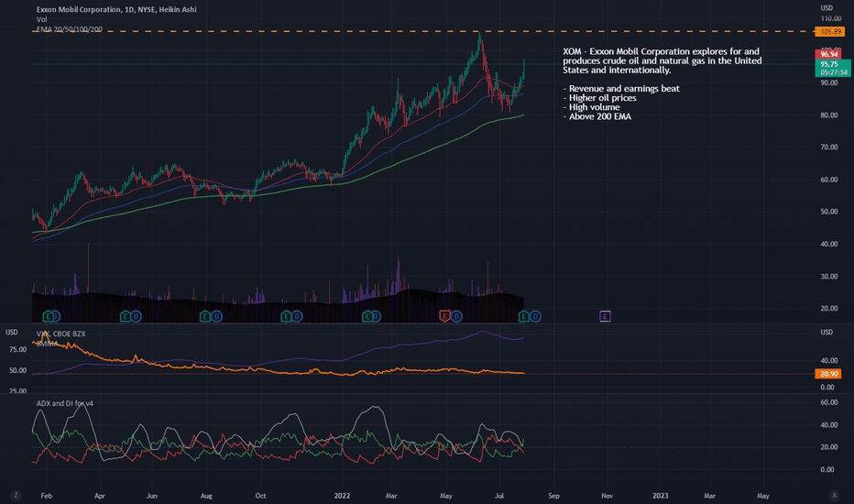
Task: Click the last dividend marker near Jul 2022
Action: coord(535,316)
